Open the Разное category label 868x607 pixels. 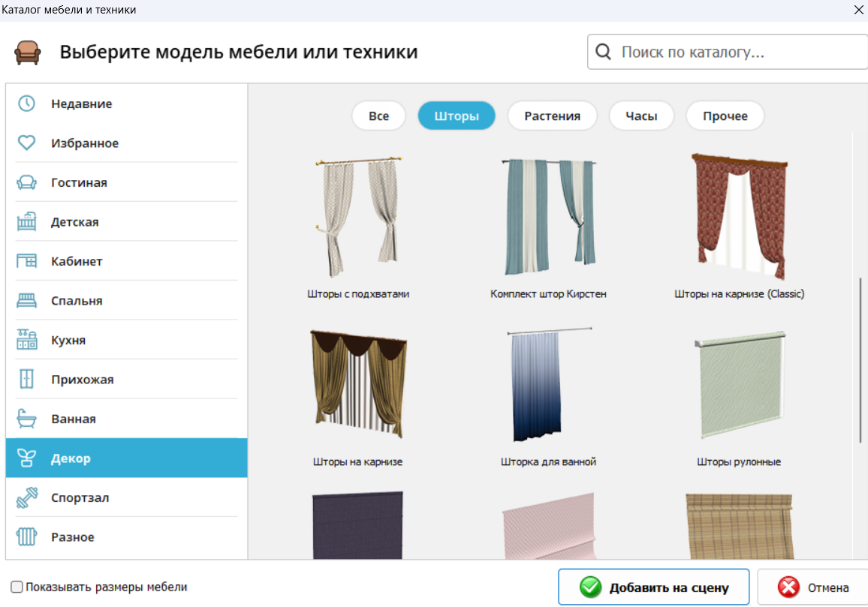[x=73, y=536]
